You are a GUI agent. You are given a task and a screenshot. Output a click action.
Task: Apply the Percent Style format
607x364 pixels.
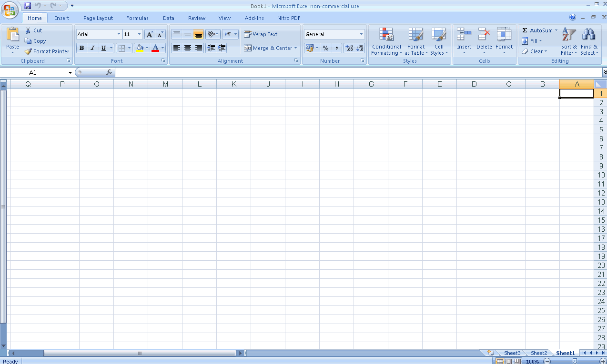[x=326, y=48]
